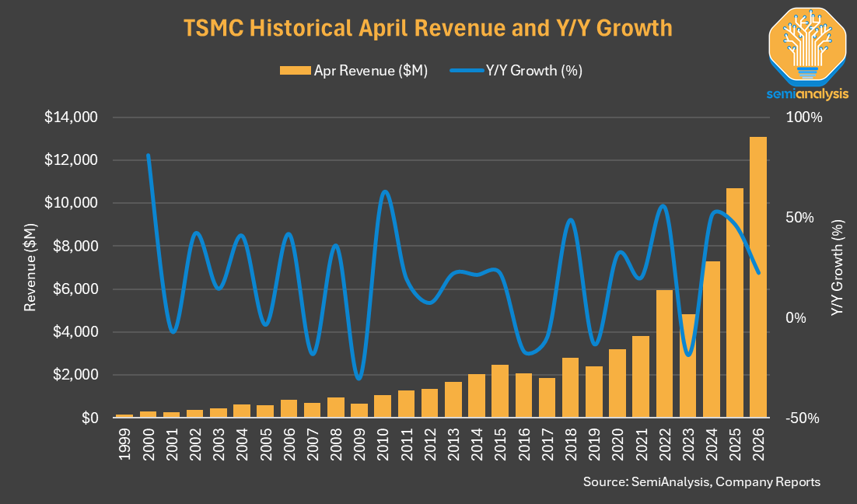
Task: Click the -50% right axis label
Action: coord(803,418)
